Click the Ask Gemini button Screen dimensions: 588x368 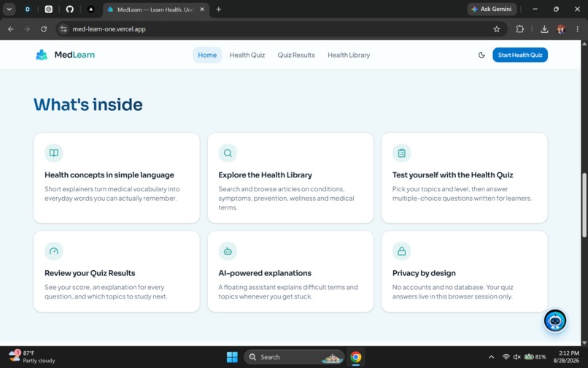click(492, 9)
